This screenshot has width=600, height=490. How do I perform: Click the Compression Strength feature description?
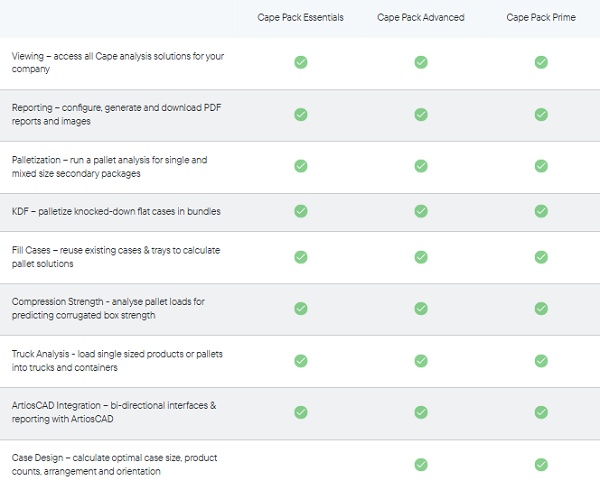pyautogui.click(x=110, y=308)
